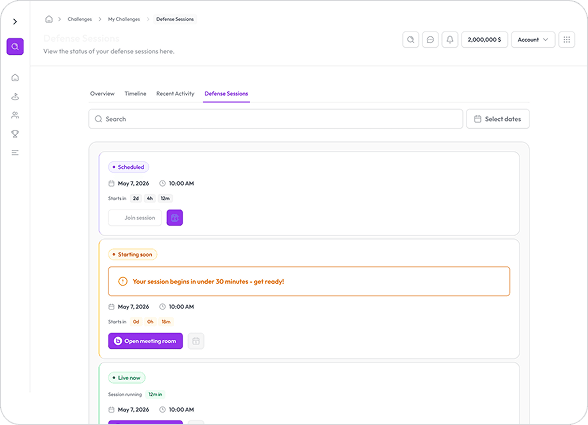This screenshot has width=588, height=425.
Task: Select the Defense Sessions tab
Action: coord(226,94)
